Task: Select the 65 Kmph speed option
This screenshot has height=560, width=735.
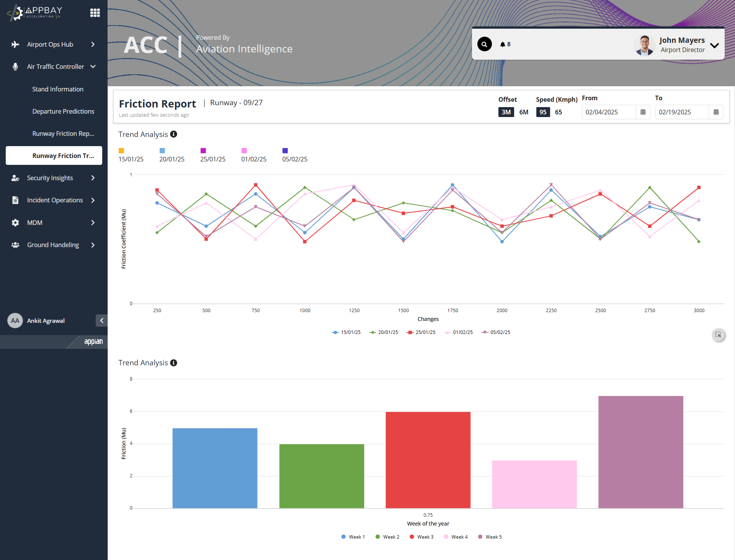Action: [559, 112]
